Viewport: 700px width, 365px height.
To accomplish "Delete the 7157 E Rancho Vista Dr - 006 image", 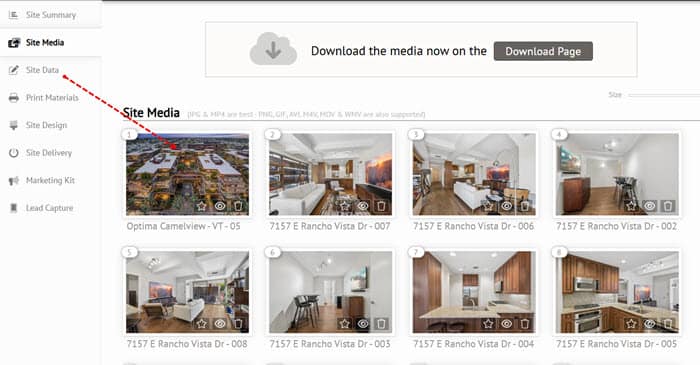I will point(525,206).
